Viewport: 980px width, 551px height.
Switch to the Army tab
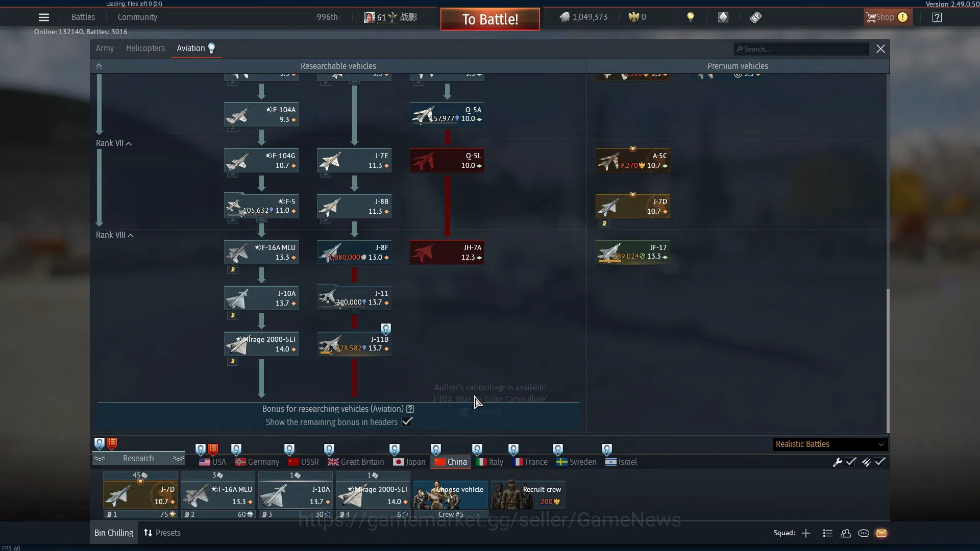coord(105,48)
